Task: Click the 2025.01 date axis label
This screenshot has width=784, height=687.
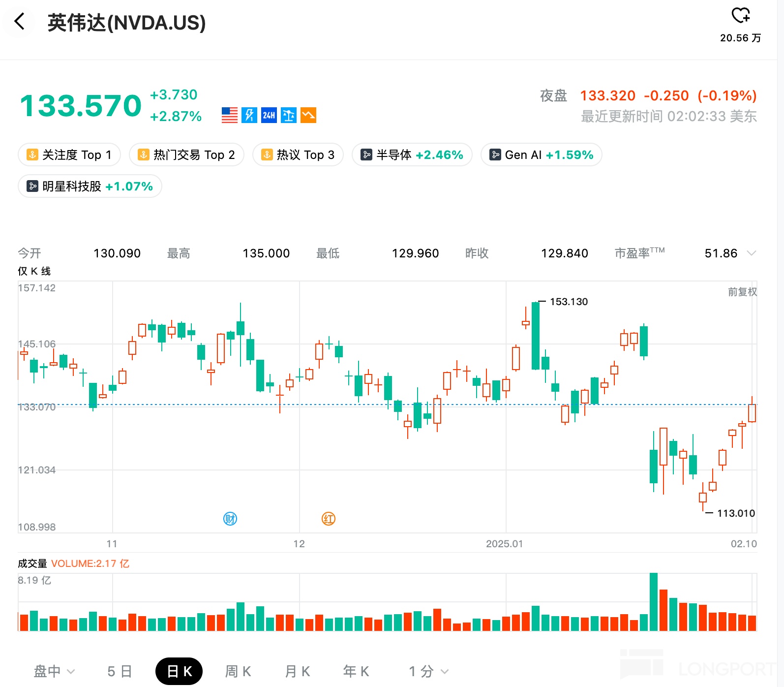Action: (505, 544)
